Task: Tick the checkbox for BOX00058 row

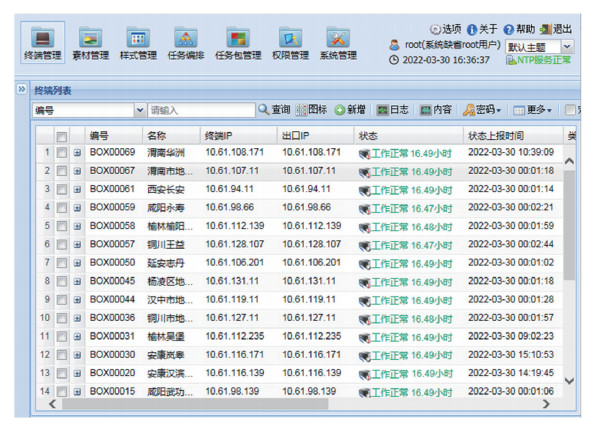Action: pos(61,226)
